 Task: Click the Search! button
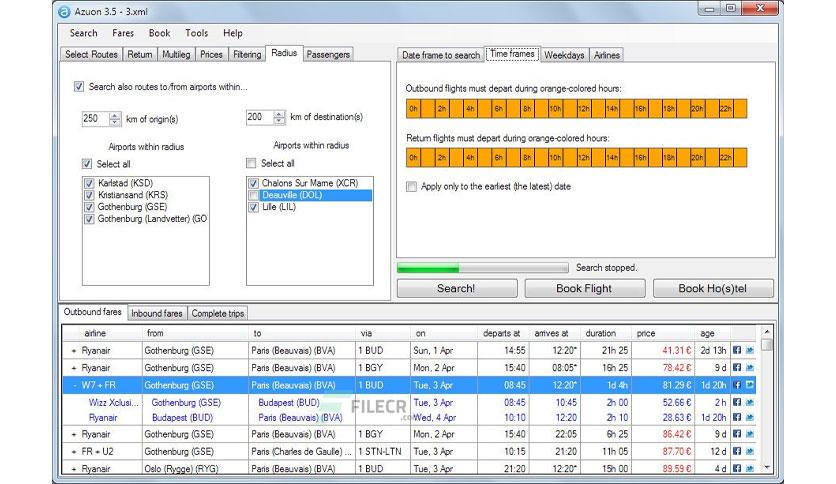[456, 288]
